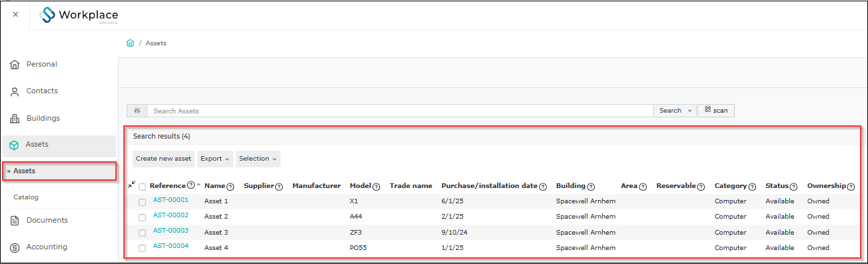Check the box for AST-00003
Image resolution: width=868 pixels, height=264 pixels.
[142, 233]
